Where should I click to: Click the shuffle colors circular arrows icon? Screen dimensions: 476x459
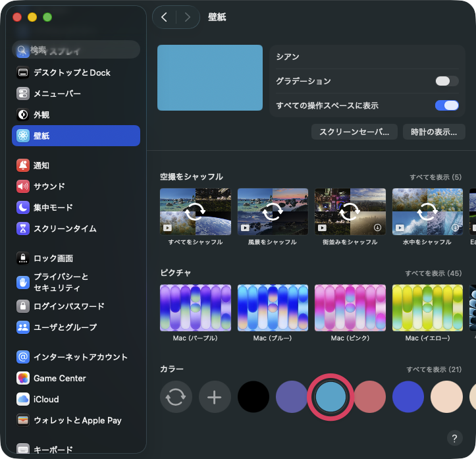176,397
